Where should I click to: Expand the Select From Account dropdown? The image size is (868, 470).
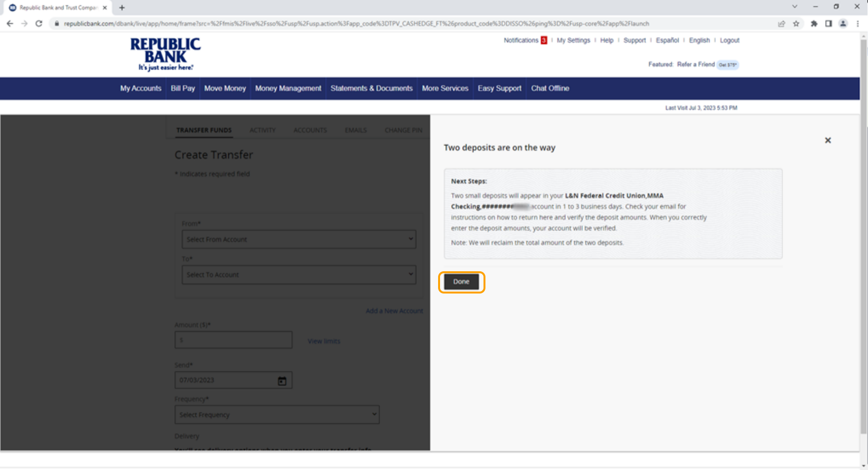click(299, 239)
